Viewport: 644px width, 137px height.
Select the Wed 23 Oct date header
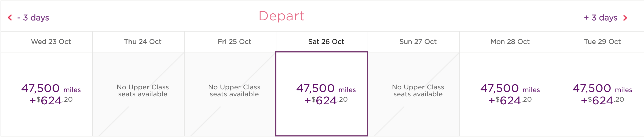[51, 42]
